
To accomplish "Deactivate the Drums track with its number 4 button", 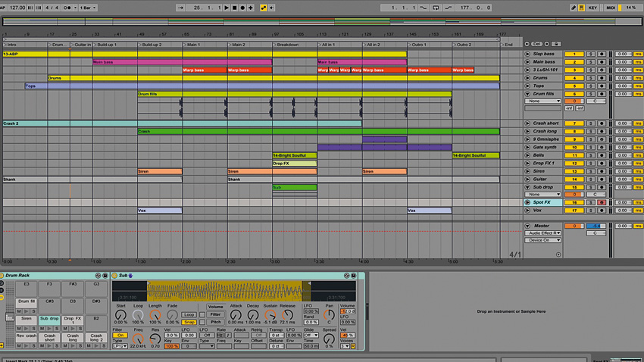I will pos(574,78).
